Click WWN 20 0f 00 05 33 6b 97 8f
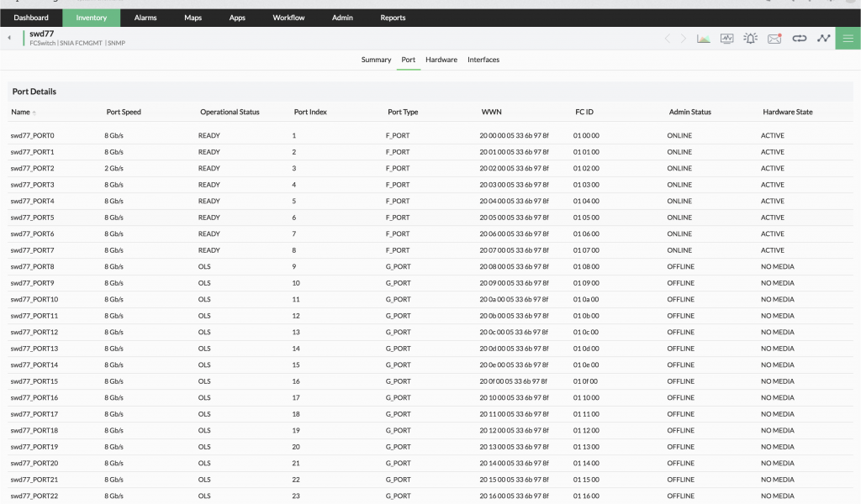This screenshot has height=504, width=861. pos(514,381)
